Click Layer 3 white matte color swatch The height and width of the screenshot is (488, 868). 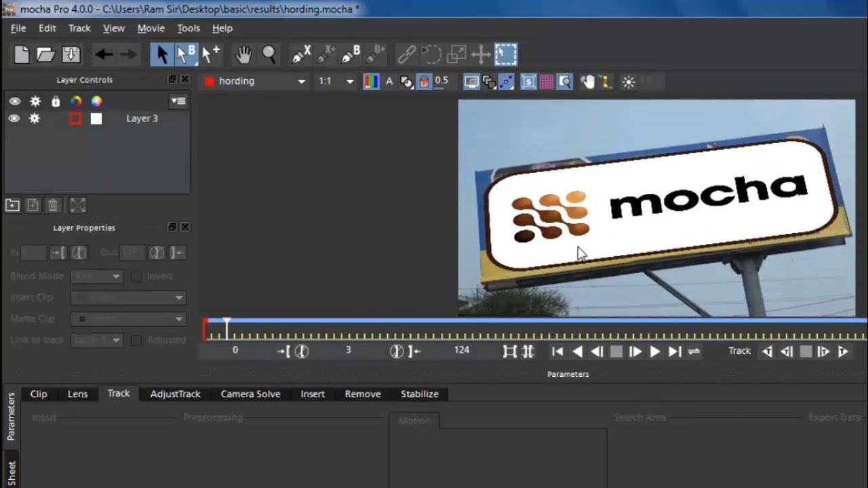tap(96, 119)
